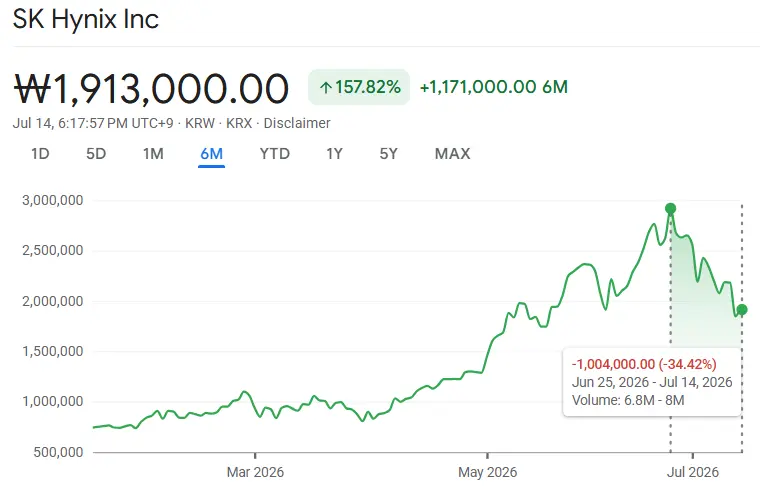Switch chart to 1Y range

[334, 154]
